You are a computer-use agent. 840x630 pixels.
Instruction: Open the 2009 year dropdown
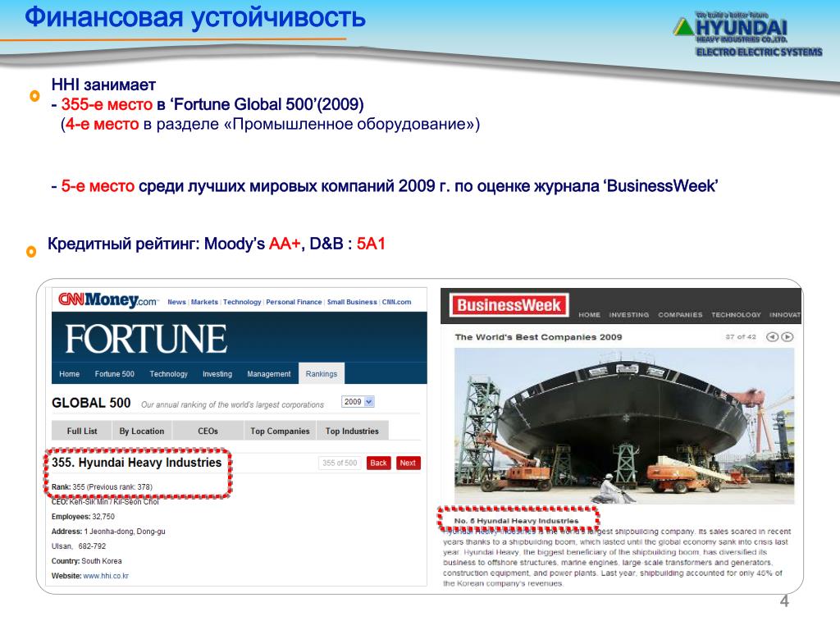point(358,402)
